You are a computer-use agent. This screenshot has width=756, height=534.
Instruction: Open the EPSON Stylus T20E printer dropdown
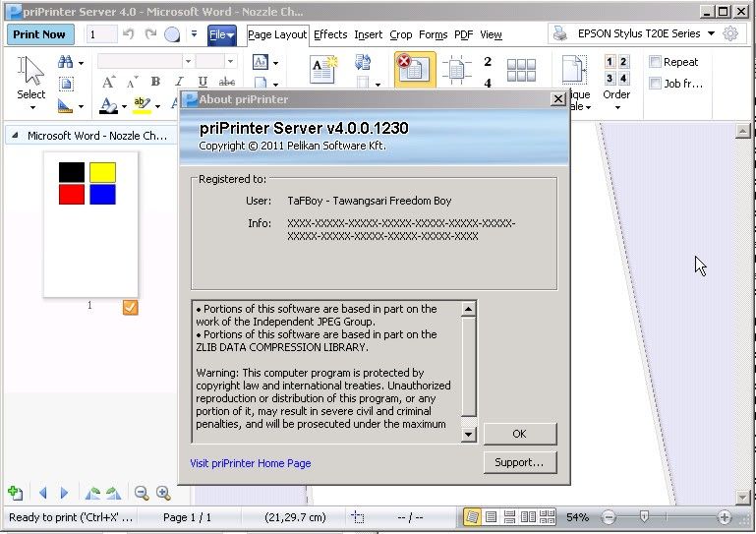pos(711,33)
